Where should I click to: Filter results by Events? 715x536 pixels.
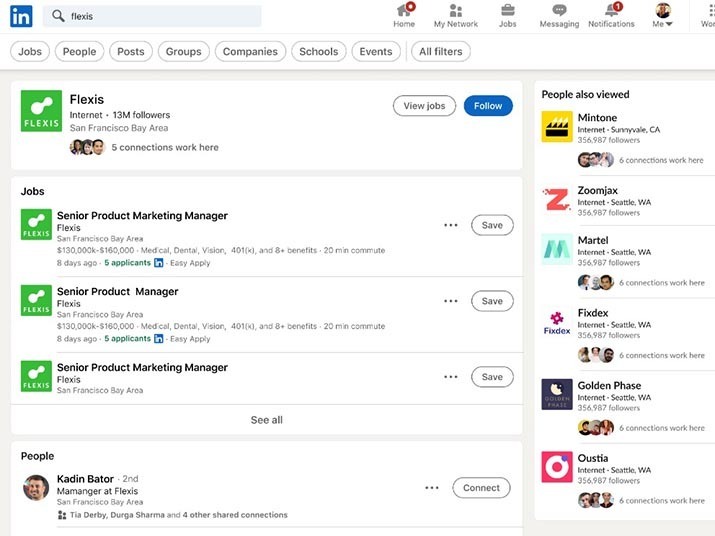(x=376, y=52)
